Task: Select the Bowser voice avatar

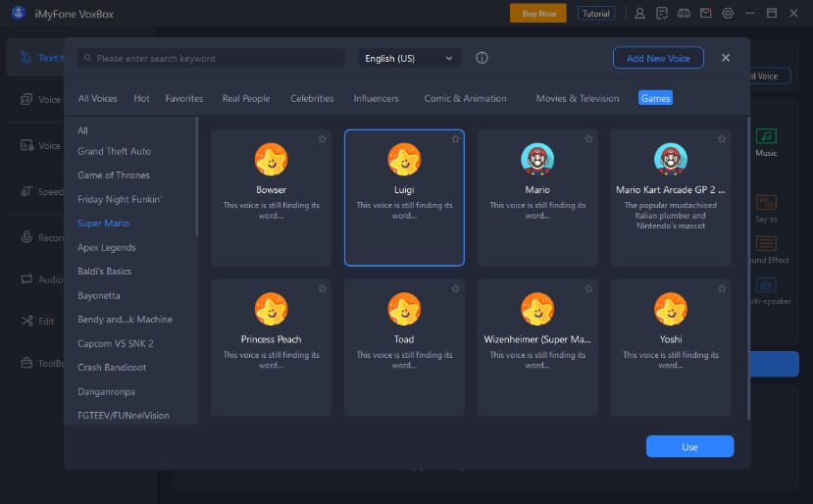Action: point(272,159)
